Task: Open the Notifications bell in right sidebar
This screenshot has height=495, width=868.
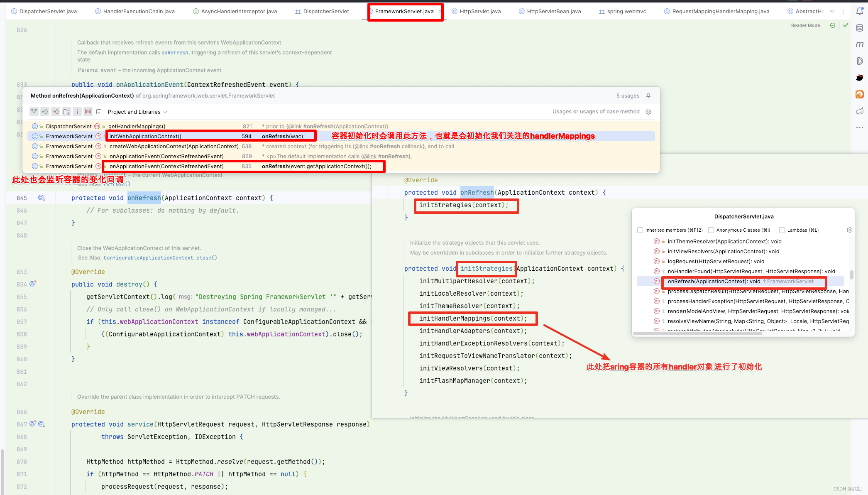Action: (x=859, y=11)
